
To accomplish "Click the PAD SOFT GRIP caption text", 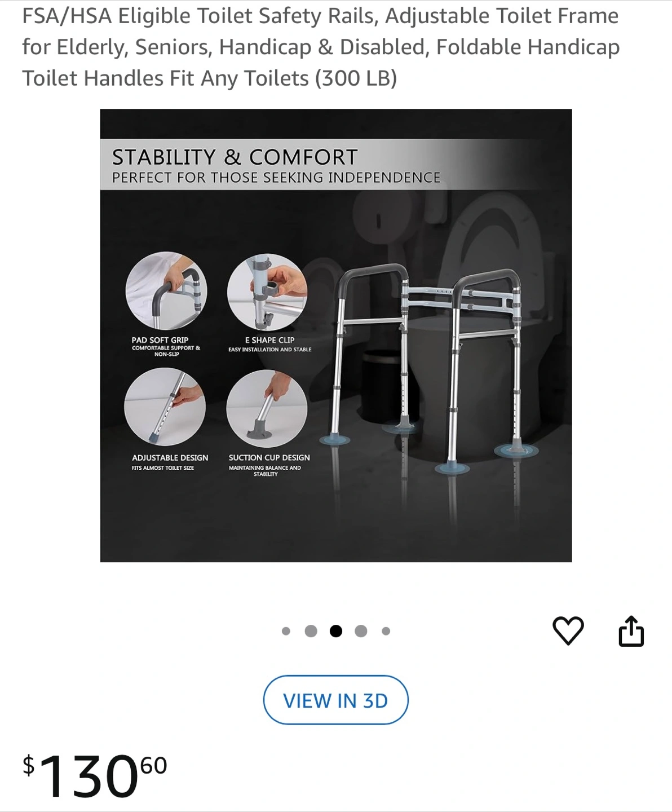I will click(160, 340).
